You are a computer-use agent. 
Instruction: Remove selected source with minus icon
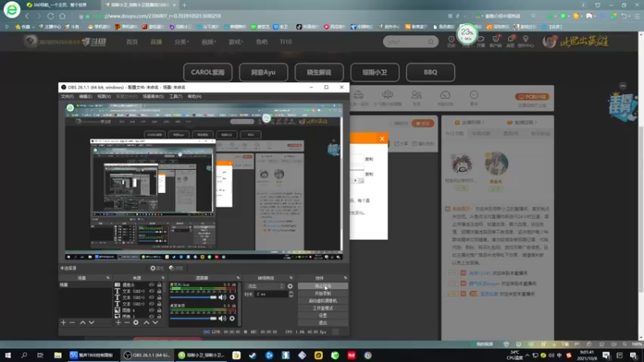click(127, 323)
